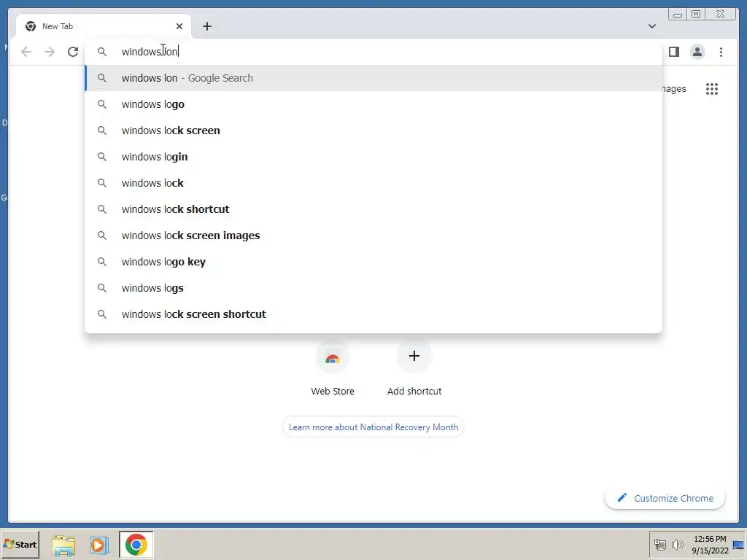
Task: Pick 'windows lock shortcut' suggestion
Action: [x=373, y=209]
